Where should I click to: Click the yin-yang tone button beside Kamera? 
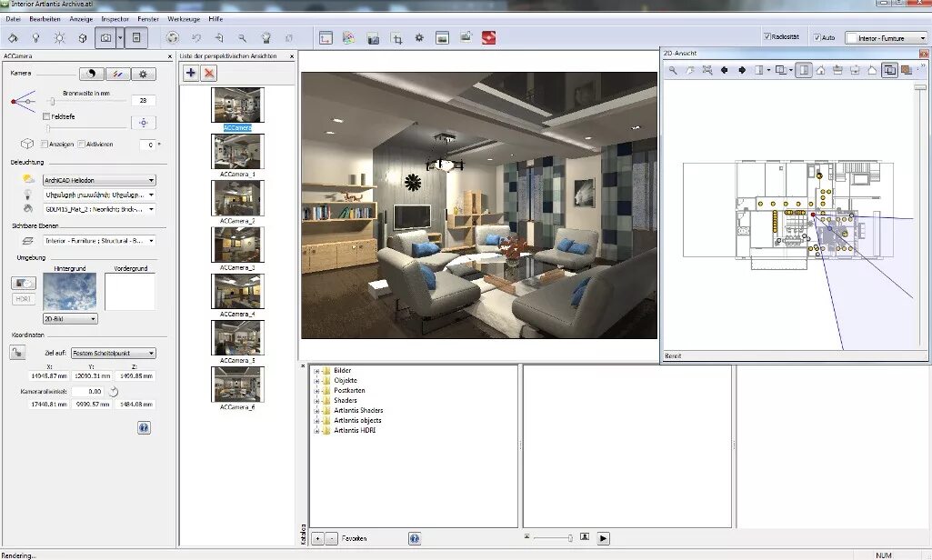[92, 74]
